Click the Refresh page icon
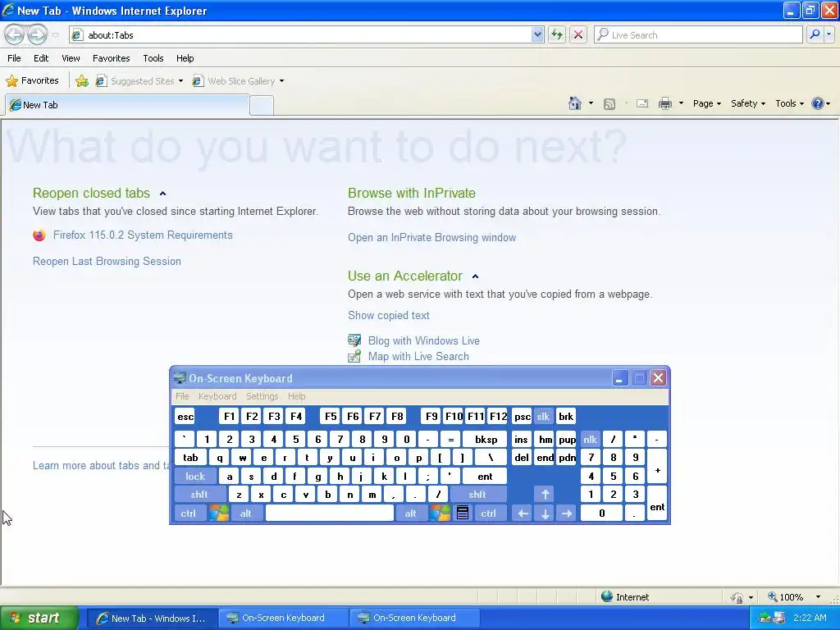The image size is (840, 630). (x=557, y=34)
